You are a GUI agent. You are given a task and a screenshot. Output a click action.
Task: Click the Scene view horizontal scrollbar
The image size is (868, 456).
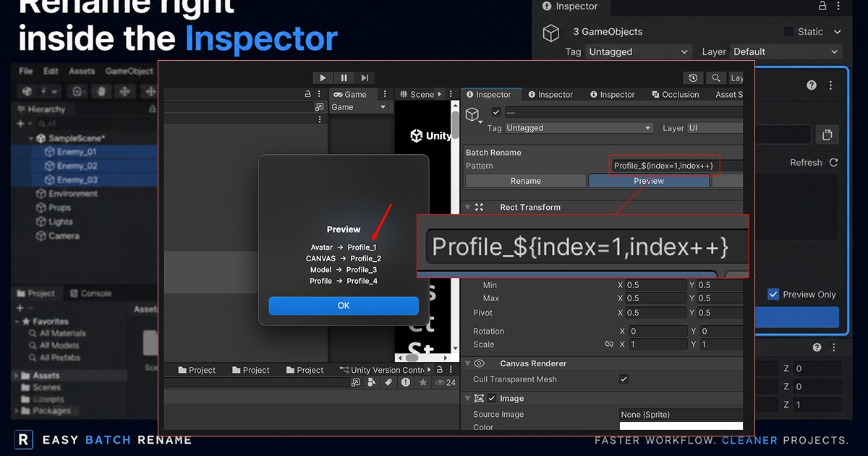[x=410, y=358]
